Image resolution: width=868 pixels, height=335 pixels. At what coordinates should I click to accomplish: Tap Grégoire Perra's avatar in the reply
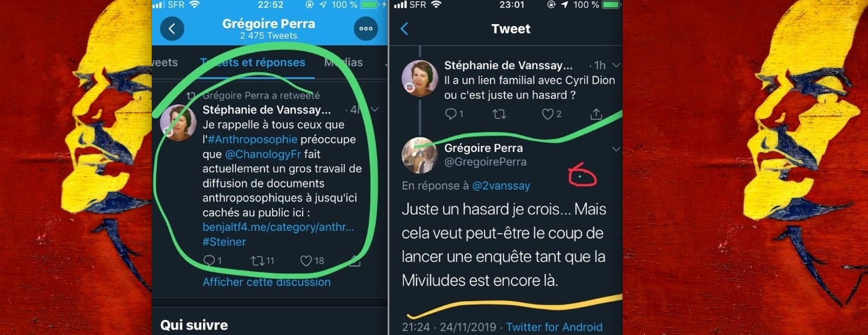point(420,155)
